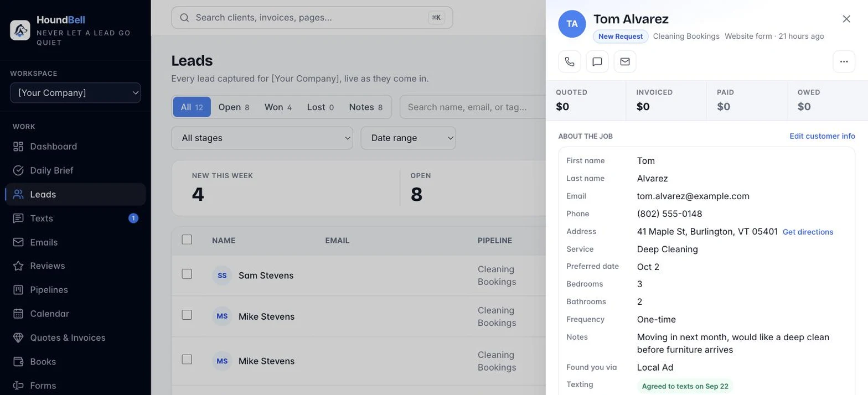Open Texts in the sidebar
The width and height of the screenshot is (868, 395).
tap(76, 219)
